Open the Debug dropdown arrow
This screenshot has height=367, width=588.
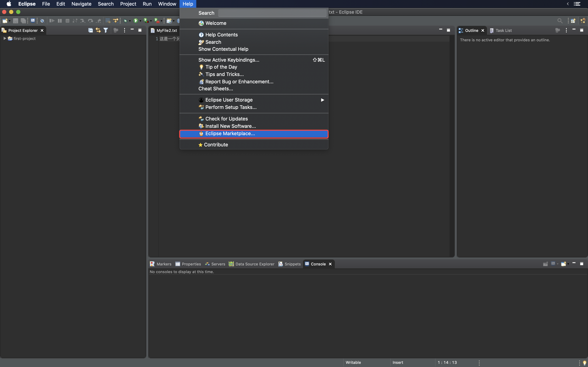tap(130, 21)
